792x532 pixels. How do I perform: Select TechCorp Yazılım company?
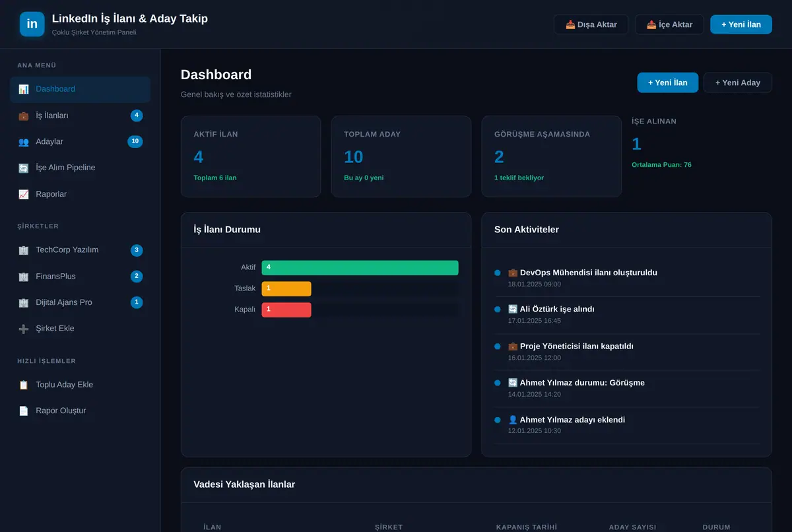pyautogui.click(x=80, y=250)
